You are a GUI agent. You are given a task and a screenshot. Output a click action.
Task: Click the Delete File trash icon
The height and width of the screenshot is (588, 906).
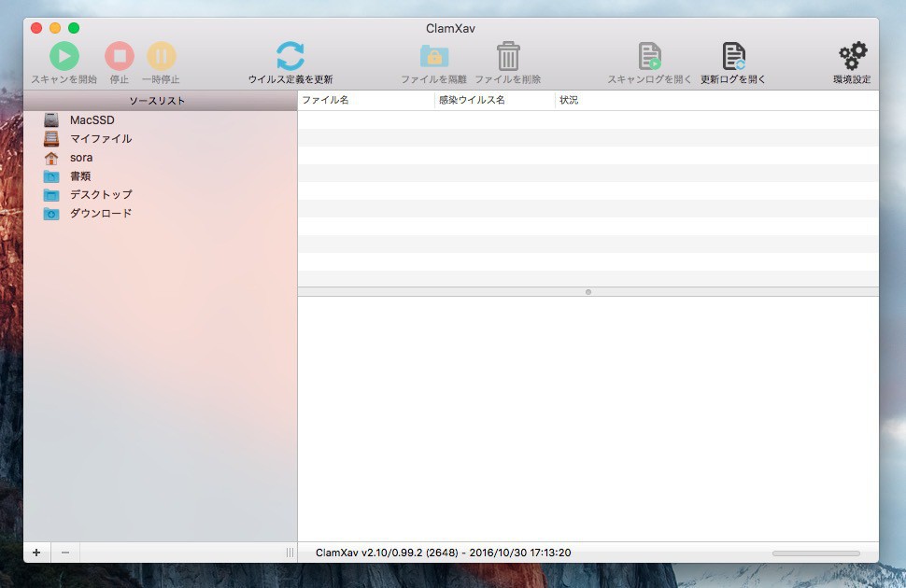pos(508,57)
